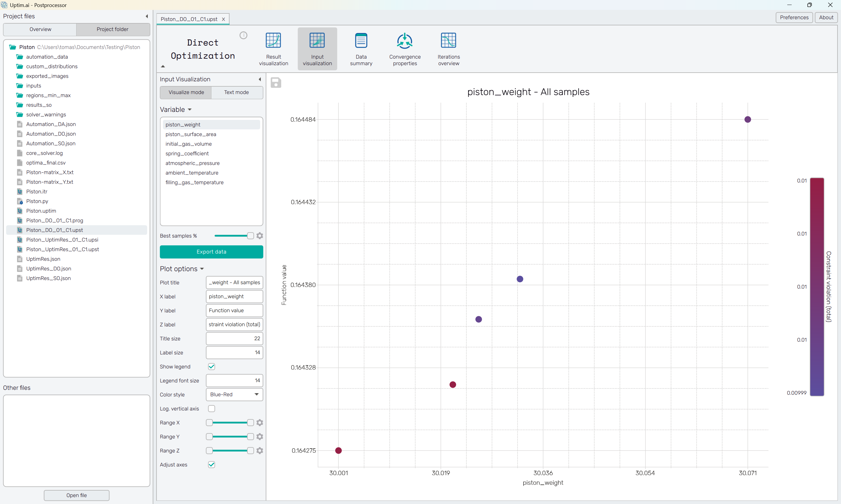The width and height of the screenshot is (841, 504).
Task: Click the info icon near Direct Optimization
Action: pyautogui.click(x=244, y=35)
